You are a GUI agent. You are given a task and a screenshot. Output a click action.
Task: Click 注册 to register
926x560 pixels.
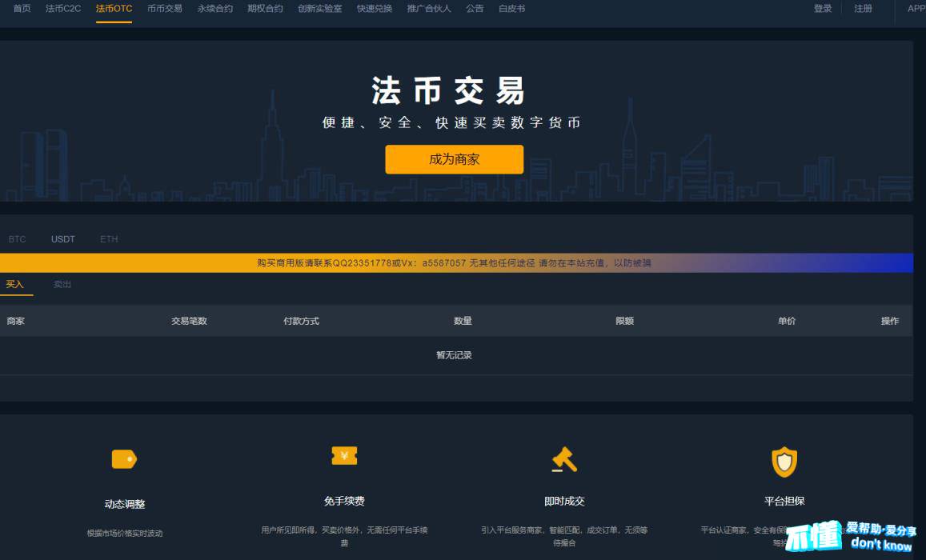[863, 8]
